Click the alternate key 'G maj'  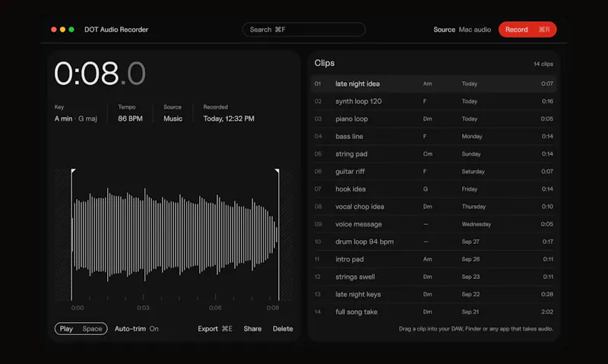tap(87, 119)
